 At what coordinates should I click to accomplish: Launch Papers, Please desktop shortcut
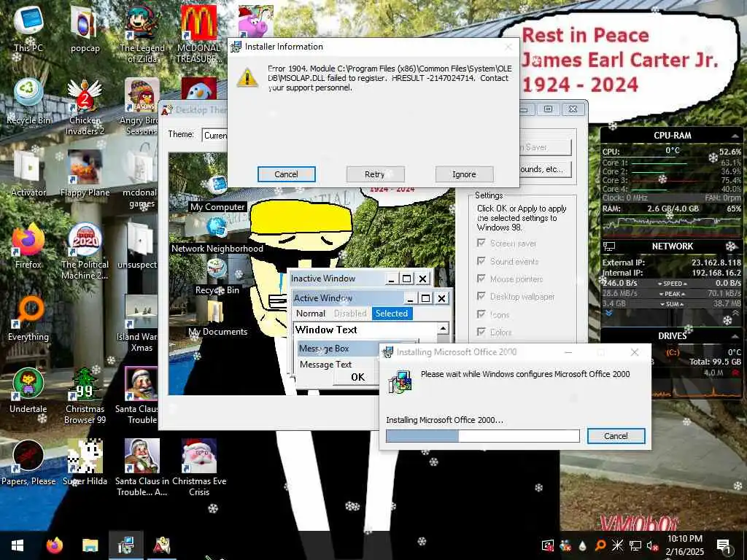pos(28,462)
